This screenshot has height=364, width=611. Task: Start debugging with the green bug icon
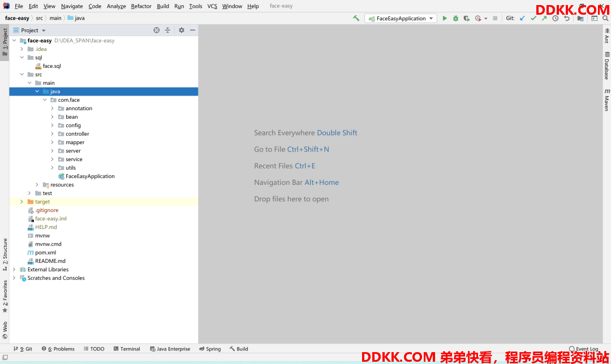tap(455, 18)
